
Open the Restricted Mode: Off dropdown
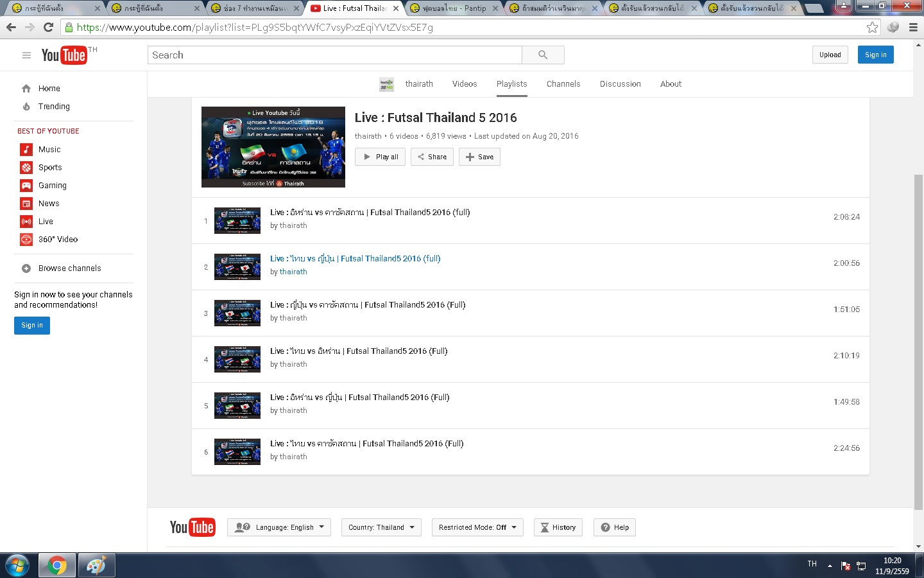477,527
